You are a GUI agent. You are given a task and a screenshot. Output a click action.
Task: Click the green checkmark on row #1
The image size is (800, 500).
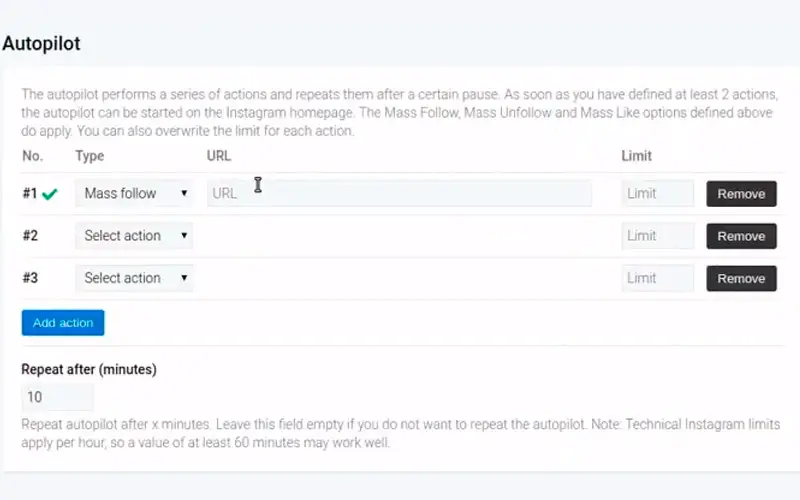50,194
